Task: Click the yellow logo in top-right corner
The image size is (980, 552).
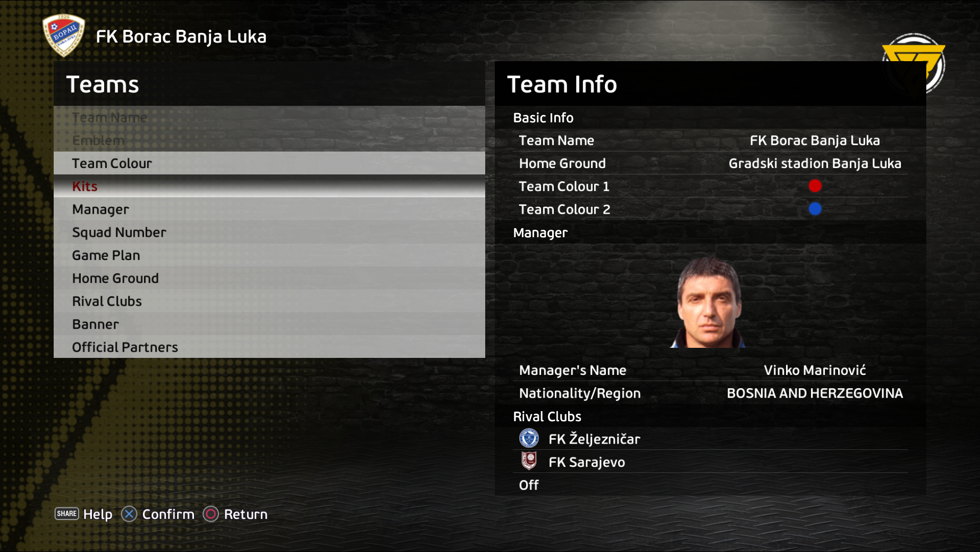Action: point(914,61)
